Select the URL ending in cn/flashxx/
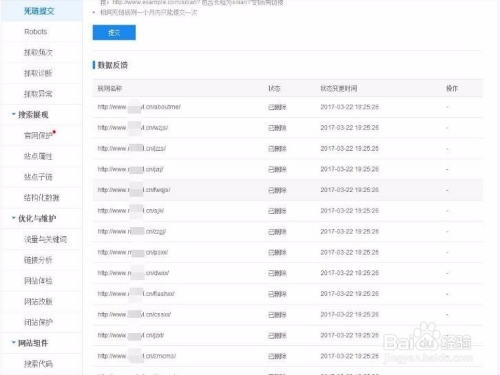 coord(136,294)
